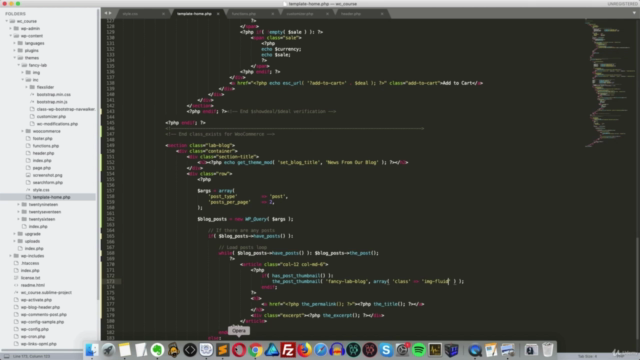Expand the woocommerce folder
Viewport: 640px width, 360px height.
[23, 131]
